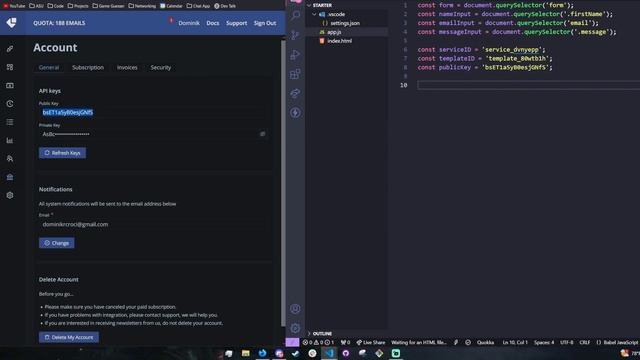Open Email Services link icon in EmailJS sidebar
640x360 pixels.
click(x=10, y=49)
